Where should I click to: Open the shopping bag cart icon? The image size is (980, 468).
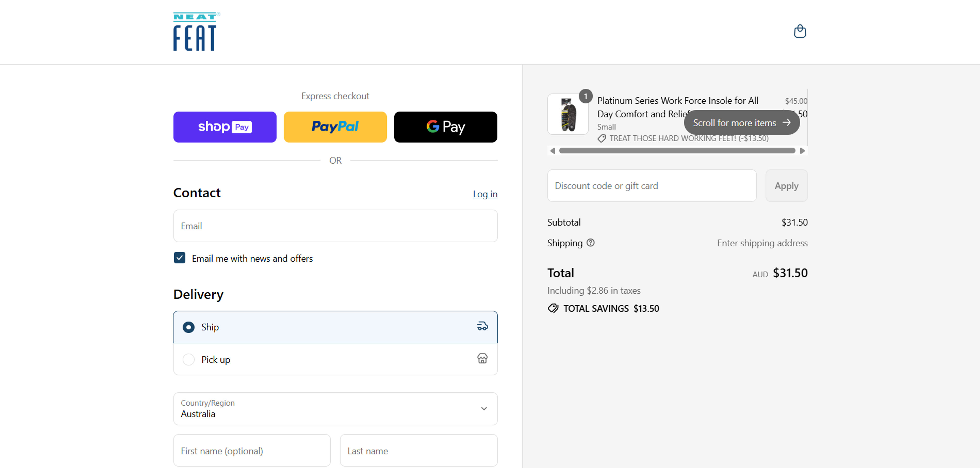[800, 31]
